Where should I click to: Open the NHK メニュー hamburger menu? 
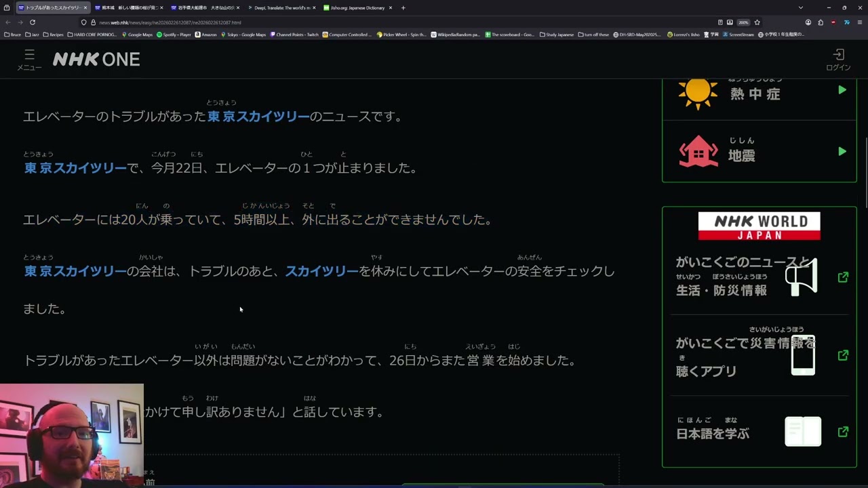[x=29, y=60]
